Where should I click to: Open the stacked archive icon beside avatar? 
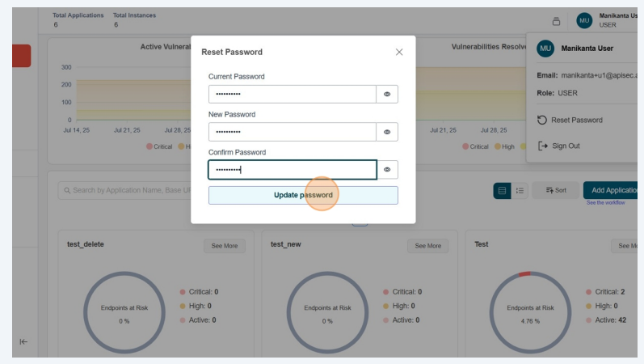click(x=556, y=21)
